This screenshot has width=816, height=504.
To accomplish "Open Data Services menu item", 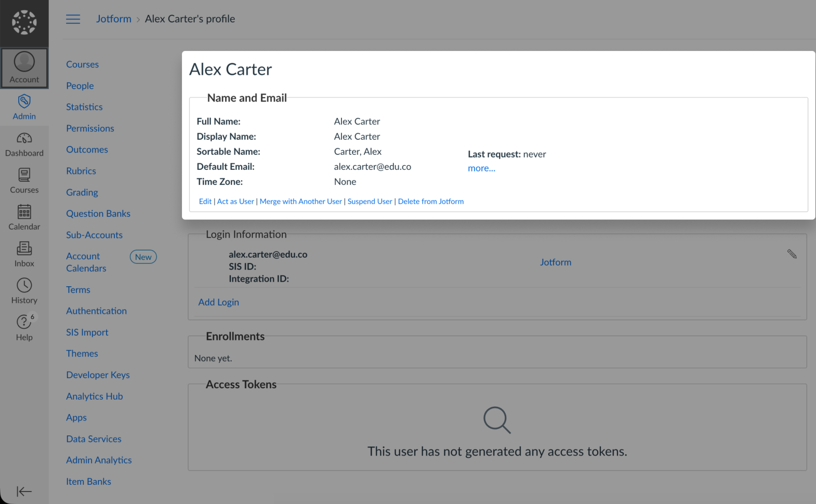I will (94, 439).
